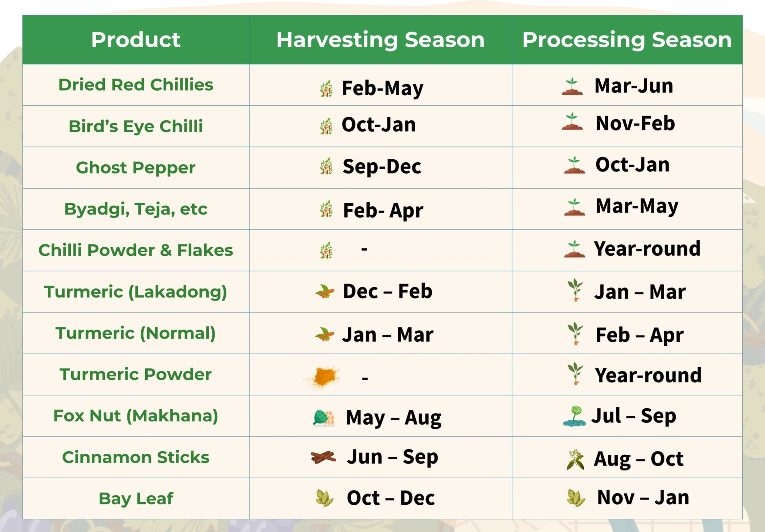Click the Year-round text for Chilli Powder & Flakes
This screenshot has height=532, width=765.
click(x=647, y=249)
